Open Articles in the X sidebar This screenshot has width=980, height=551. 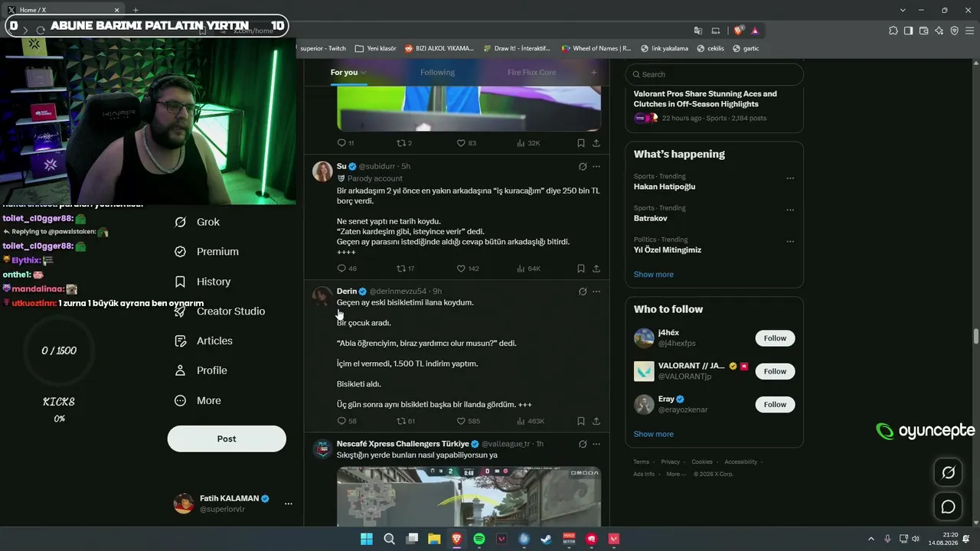(x=203, y=341)
